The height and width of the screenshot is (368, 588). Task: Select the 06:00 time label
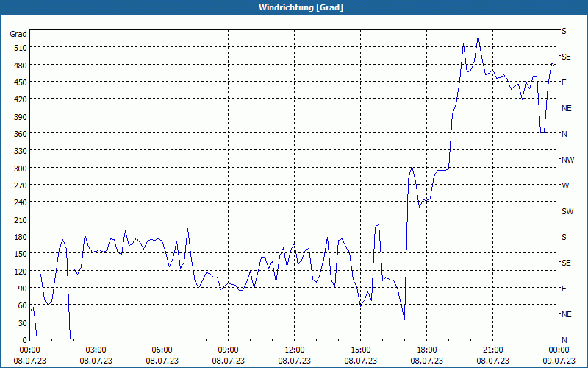162,350
